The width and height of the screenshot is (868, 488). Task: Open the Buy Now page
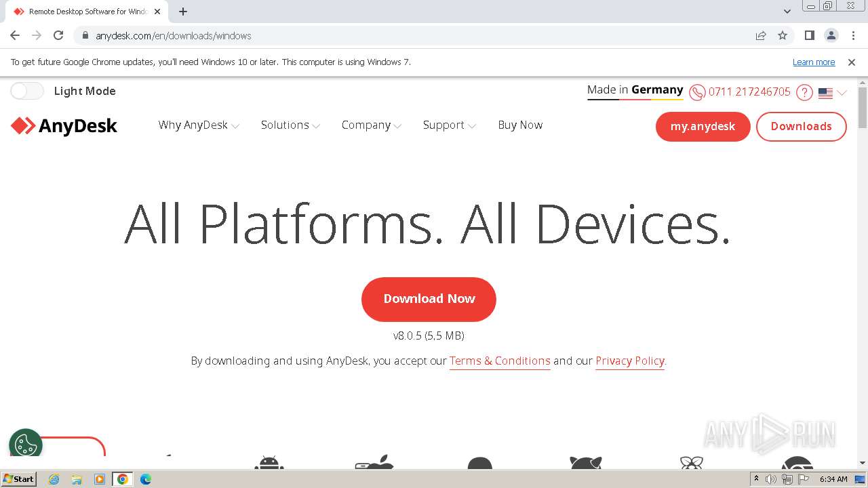pos(520,125)
